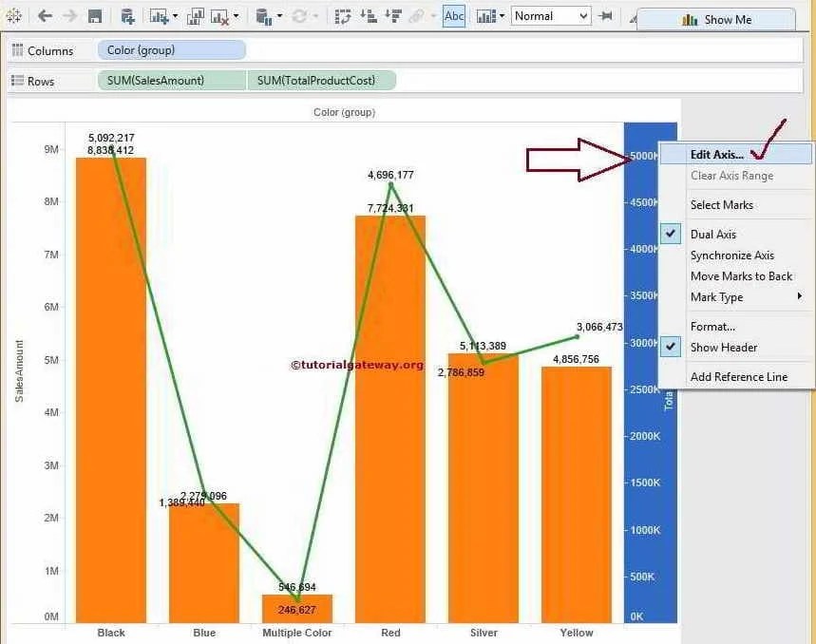Open the Group Members dropdown arrow
The width and height of the screenshot is (816, 644).
point(433,16)
